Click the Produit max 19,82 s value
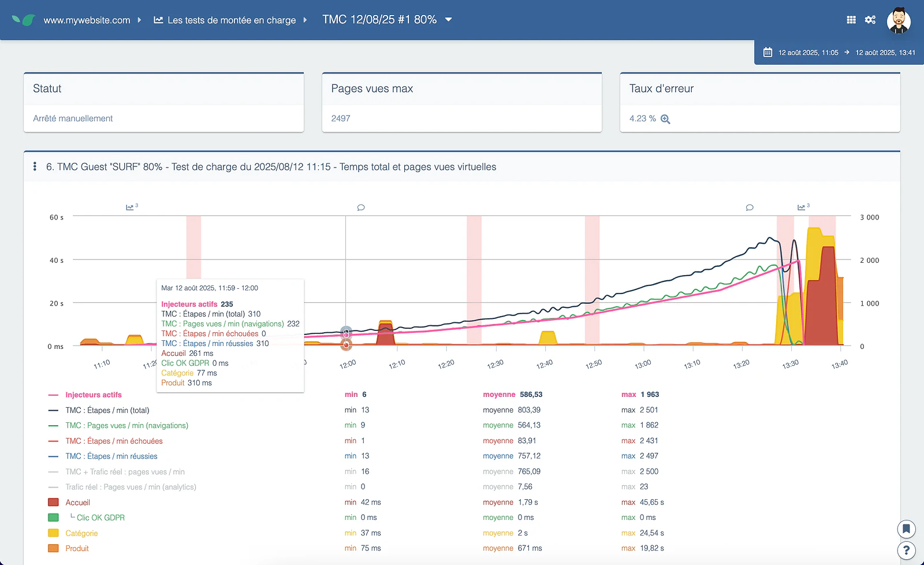924x565 pixels. tap(651, 548)
